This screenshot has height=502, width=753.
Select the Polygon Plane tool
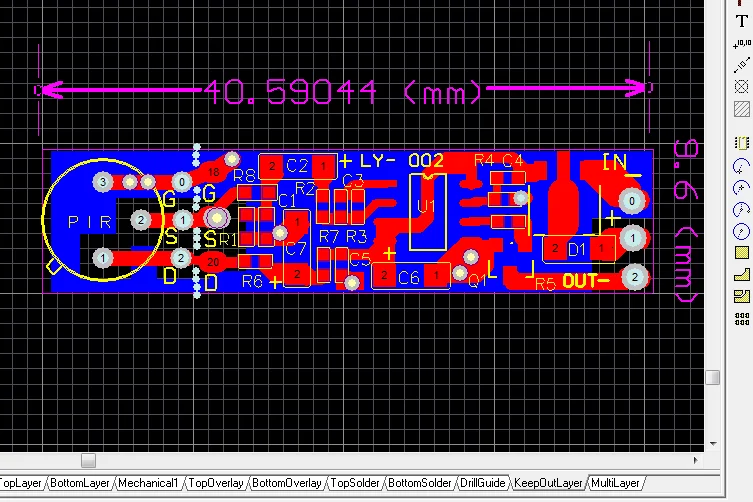click(741, 274)
